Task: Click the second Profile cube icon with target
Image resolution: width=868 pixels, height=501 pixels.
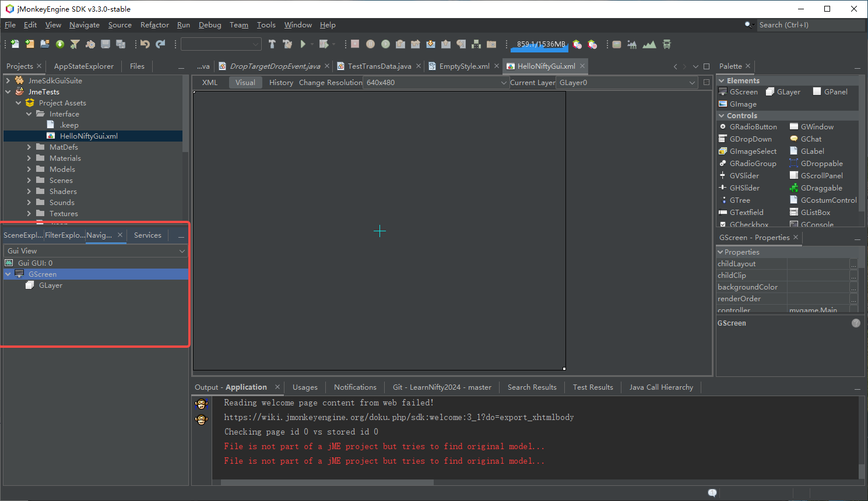Action: pyautogui.click(x=592, y=44)
